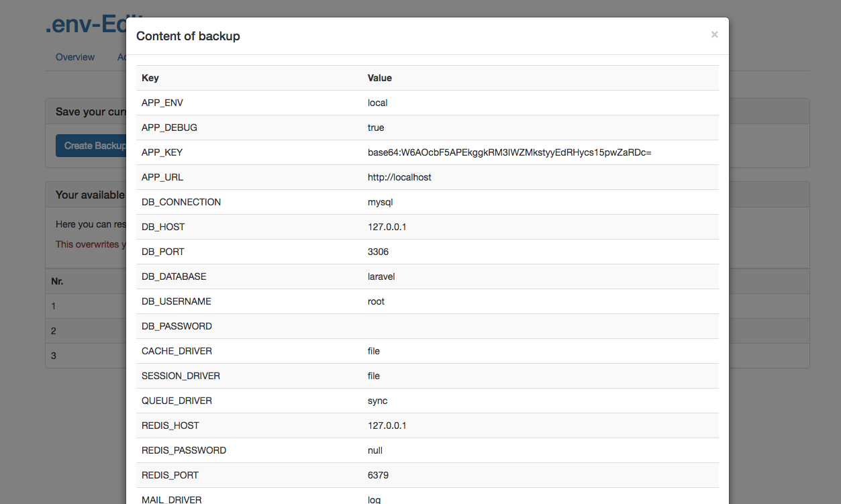Click the DB_DATABASE laravel value
This screenshot has width=841, height=504.
pyautogui.click(x=383, y=276)
